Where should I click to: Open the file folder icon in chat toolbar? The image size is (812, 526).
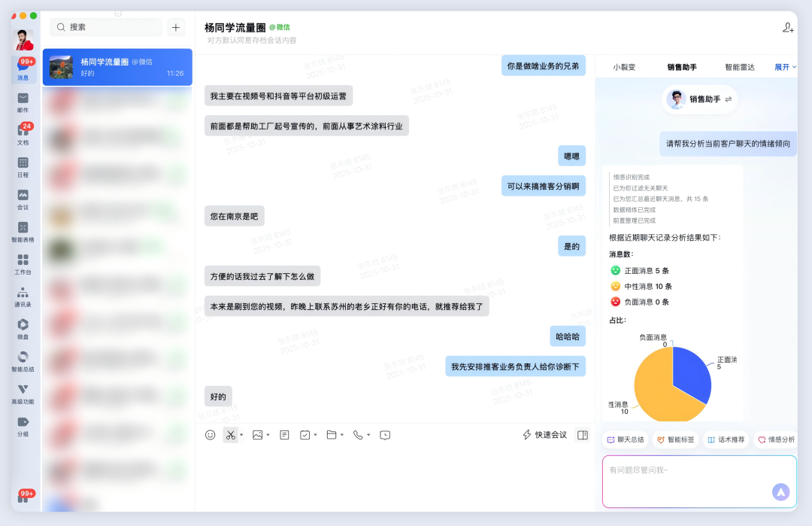(331, 435)
